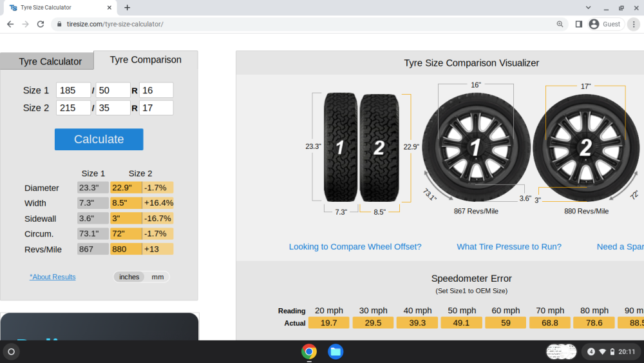This screenshot has height=363, width=644.
Task: Click Tyre Size Comparison Visualizer heading
Action: 471,63
